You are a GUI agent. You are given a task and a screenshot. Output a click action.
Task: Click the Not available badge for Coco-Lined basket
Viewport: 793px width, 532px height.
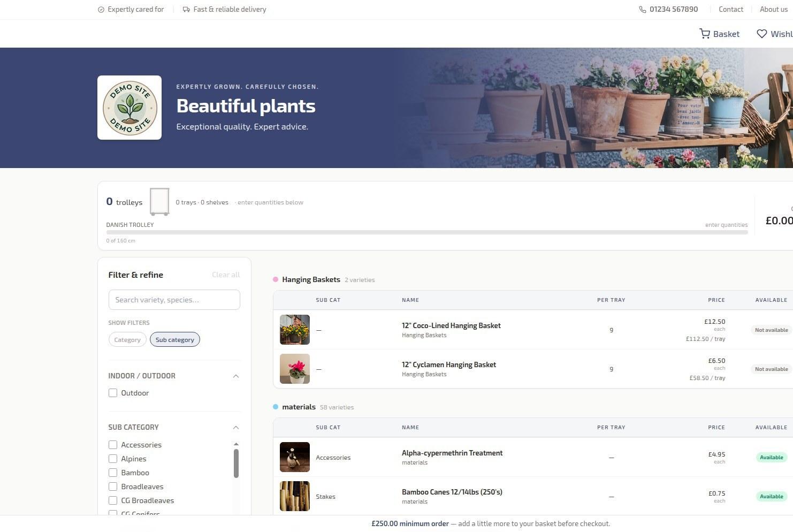772,330
